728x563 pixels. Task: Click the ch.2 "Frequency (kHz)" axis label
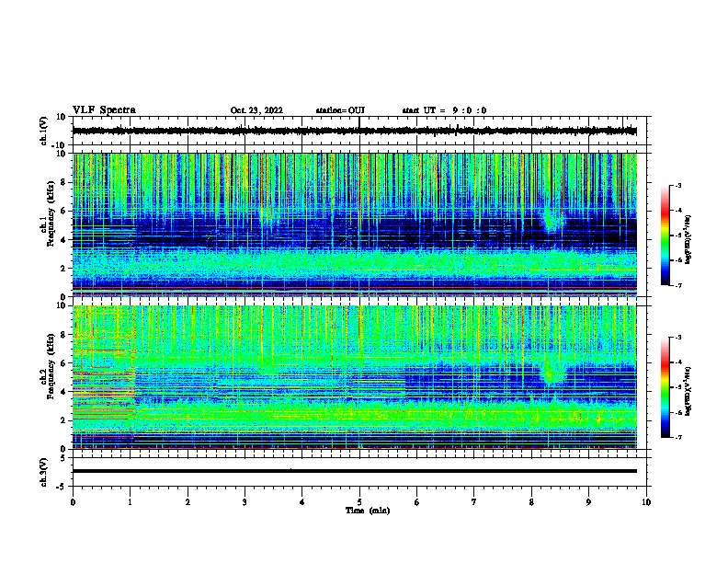[x=51, y=366]
